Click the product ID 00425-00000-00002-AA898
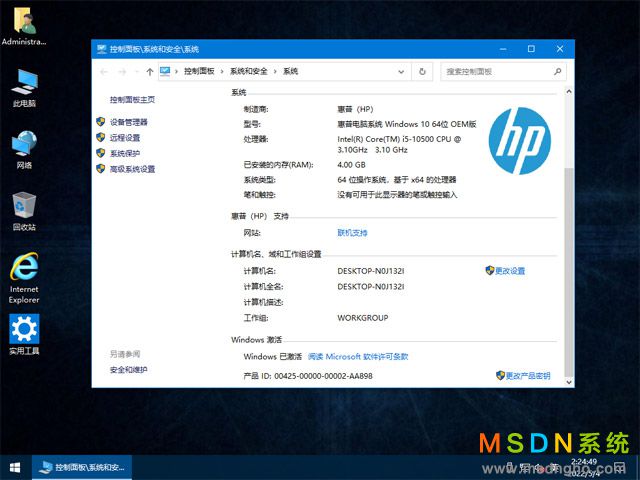Viewport: 640px width, 480px height. click(323, 376)
